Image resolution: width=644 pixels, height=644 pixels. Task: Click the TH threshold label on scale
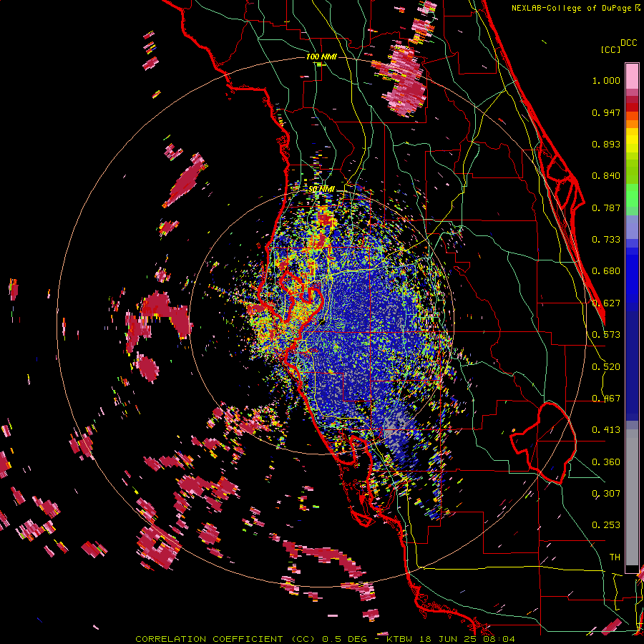[615, 557]
